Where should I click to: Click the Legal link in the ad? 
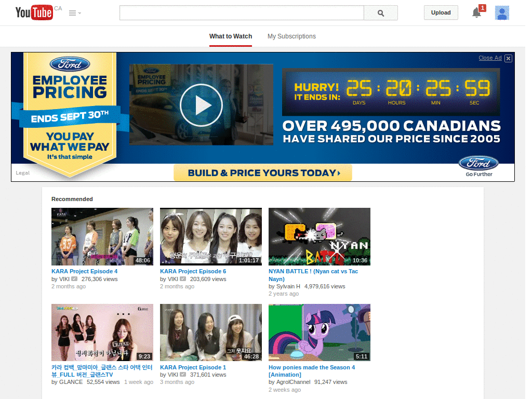23,173
